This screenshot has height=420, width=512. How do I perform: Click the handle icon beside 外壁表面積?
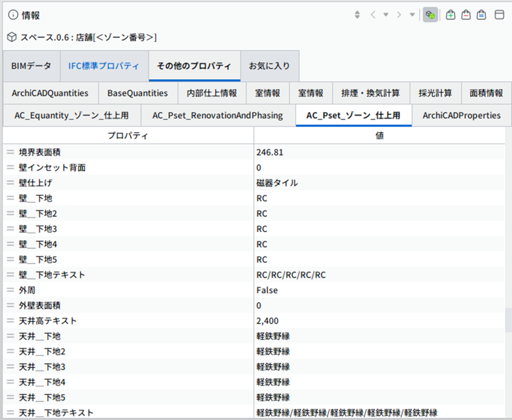point(10,306)
